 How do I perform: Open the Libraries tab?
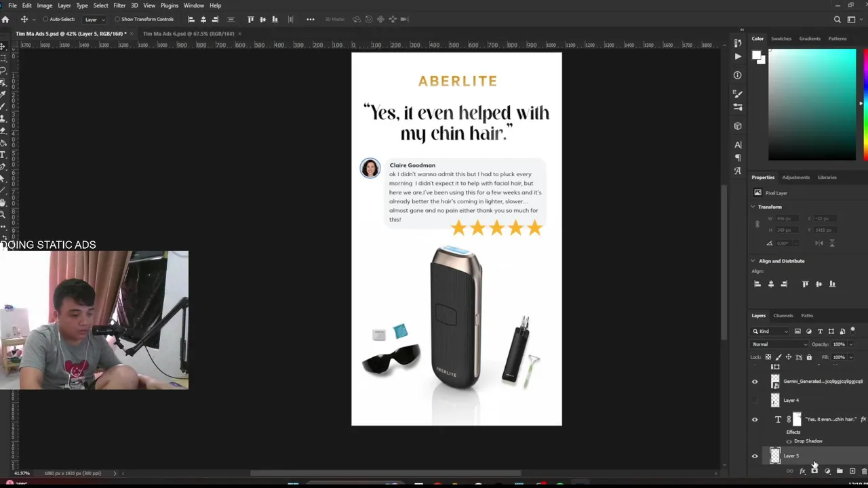click(827, 177)
